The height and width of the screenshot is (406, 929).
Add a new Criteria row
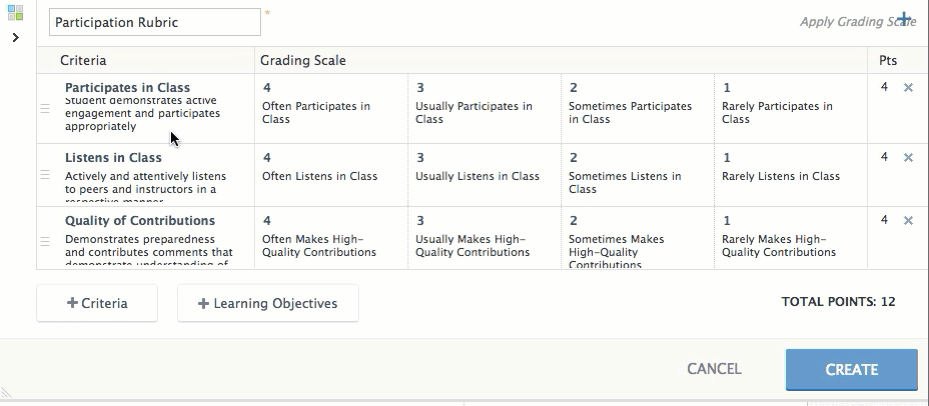(97, 303)
